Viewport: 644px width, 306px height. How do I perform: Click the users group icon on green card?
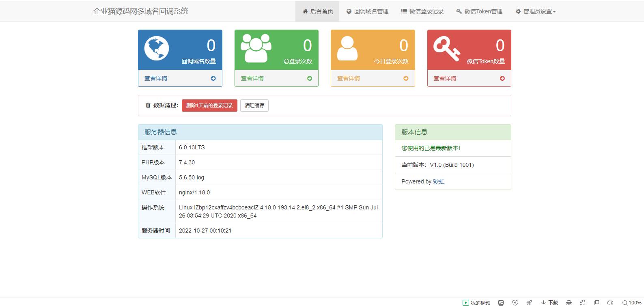pyautogui.click(x=256, y=48)
